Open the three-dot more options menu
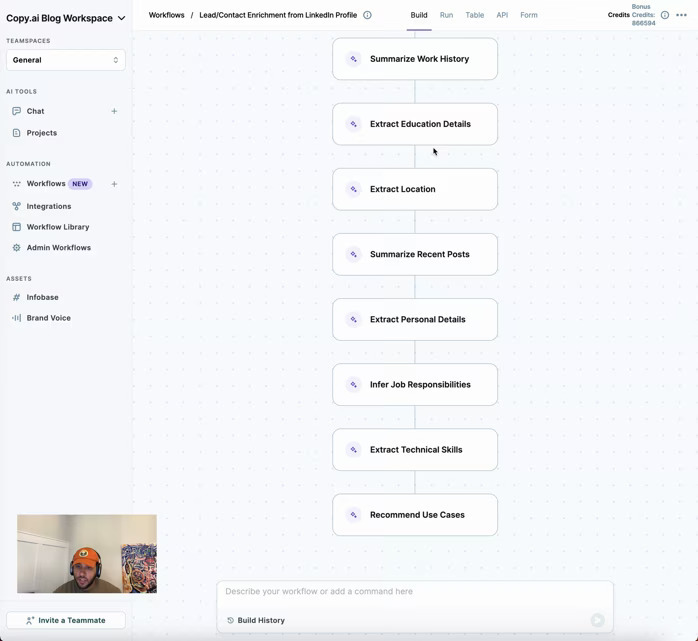The image size is (698, 641). (682, 15)
